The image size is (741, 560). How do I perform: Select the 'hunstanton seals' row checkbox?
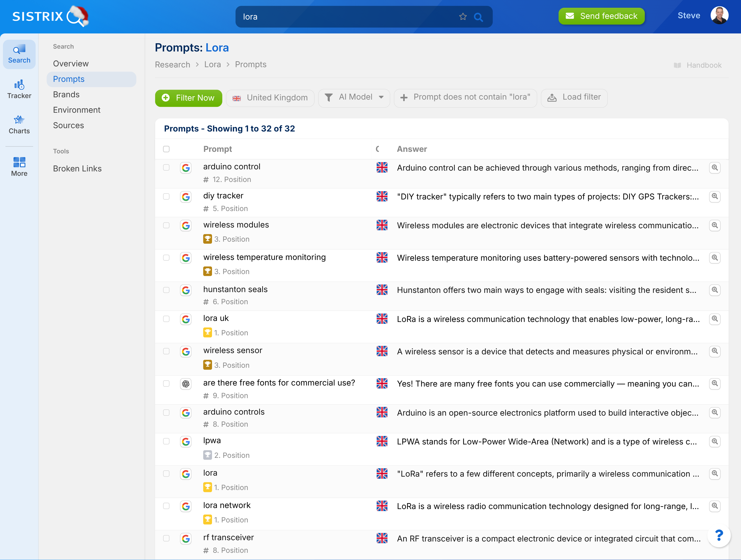[x=166, y=290]
